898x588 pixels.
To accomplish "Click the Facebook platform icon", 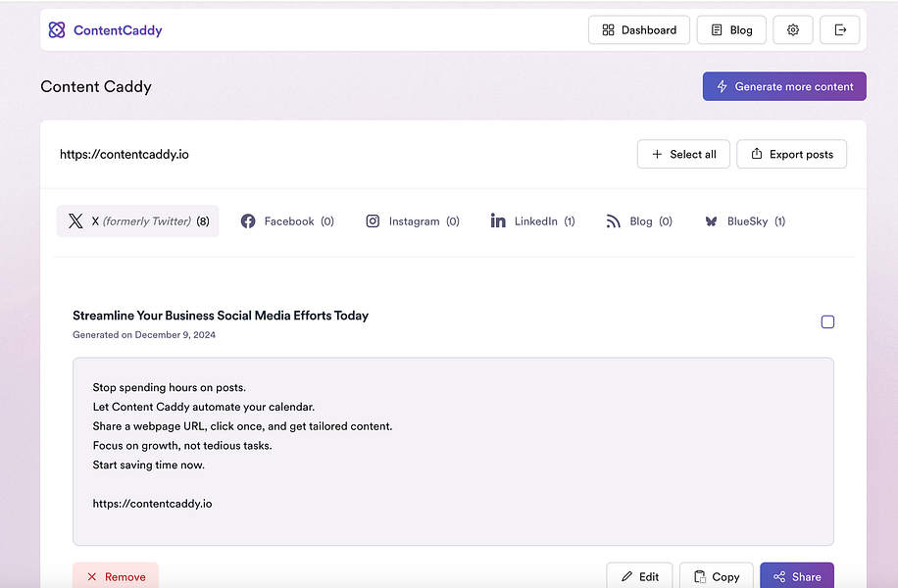I will click(248, 220).
